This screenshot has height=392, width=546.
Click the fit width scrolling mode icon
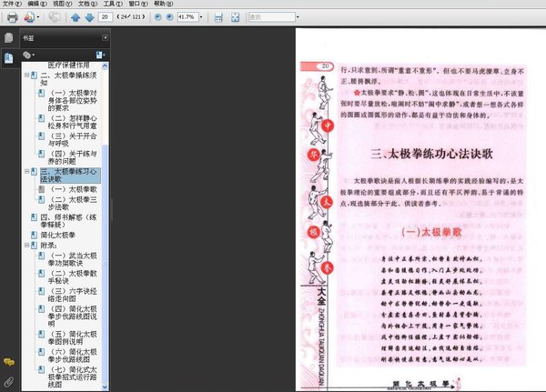218,17
